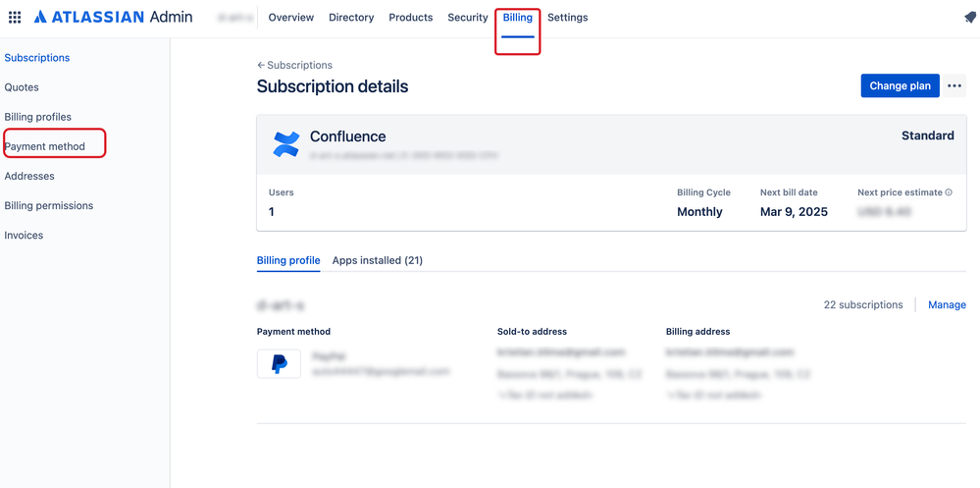Click the Sold-to address heading
This screenshot has height=488, width=980.
point(532,332)
